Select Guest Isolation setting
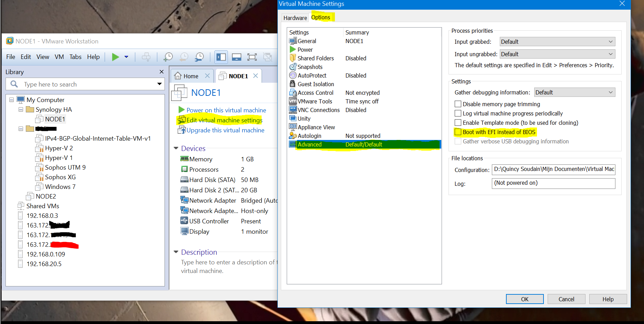The height and width of the screenshot is (324, 644). [x=316, y=84]
